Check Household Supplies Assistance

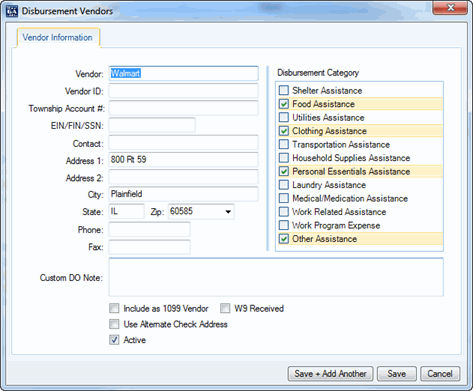pyautogui.click(x=284, y=158)
